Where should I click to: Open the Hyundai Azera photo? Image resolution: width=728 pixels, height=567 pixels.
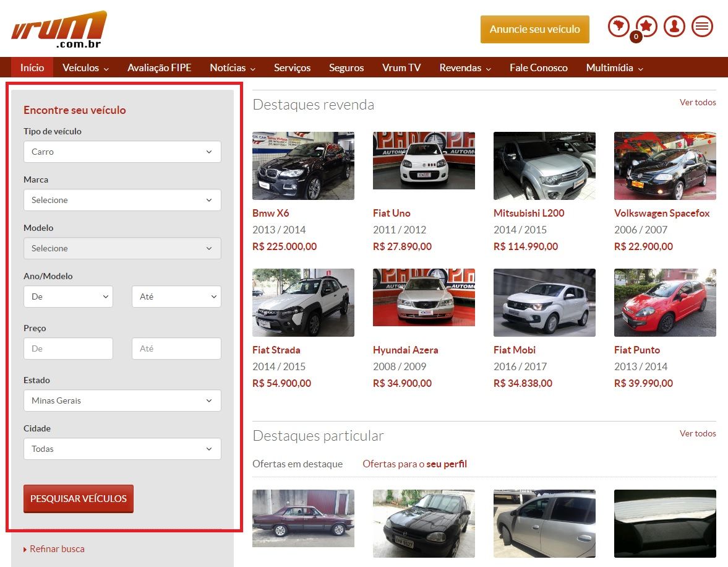(424, 298)
